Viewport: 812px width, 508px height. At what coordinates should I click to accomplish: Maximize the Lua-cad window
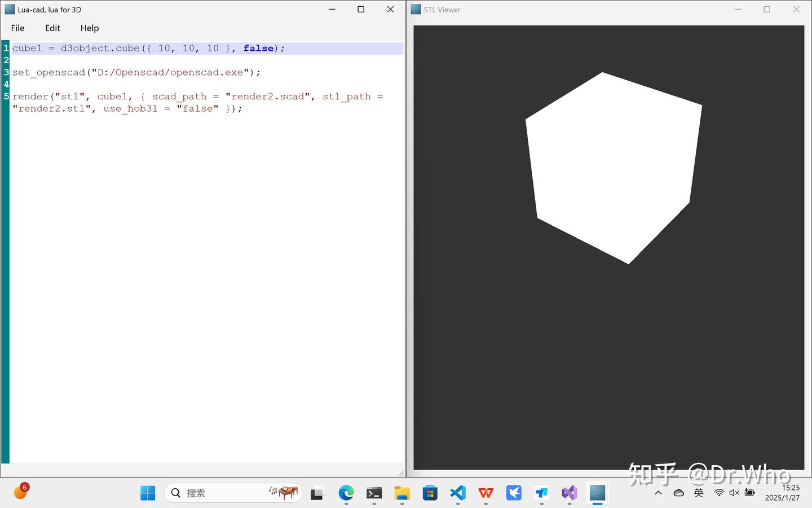pyautogui.click(x=361, y=10)
